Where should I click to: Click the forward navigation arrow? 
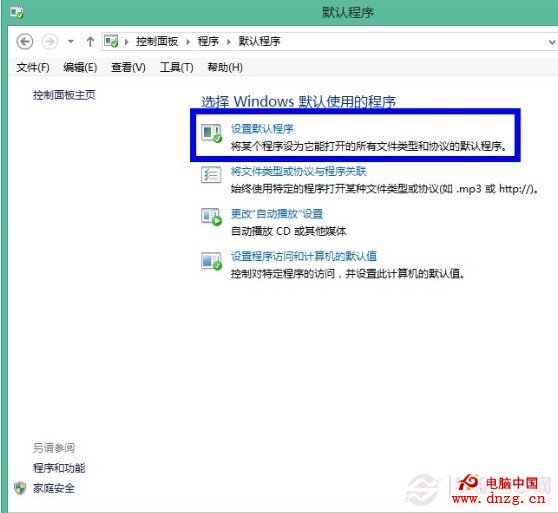pyautogui.click(x=49, y=42)
